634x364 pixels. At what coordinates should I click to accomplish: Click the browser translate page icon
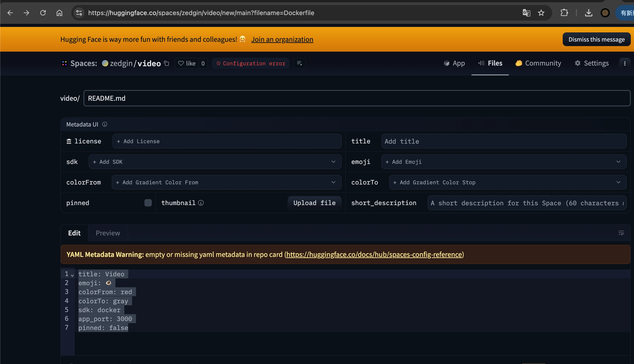point(526,13)
